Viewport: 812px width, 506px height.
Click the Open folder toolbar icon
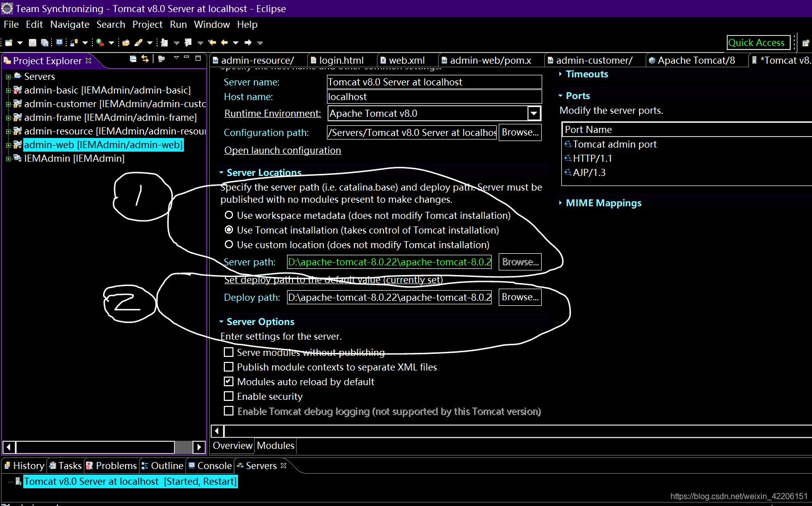click(x=126, y=42)
